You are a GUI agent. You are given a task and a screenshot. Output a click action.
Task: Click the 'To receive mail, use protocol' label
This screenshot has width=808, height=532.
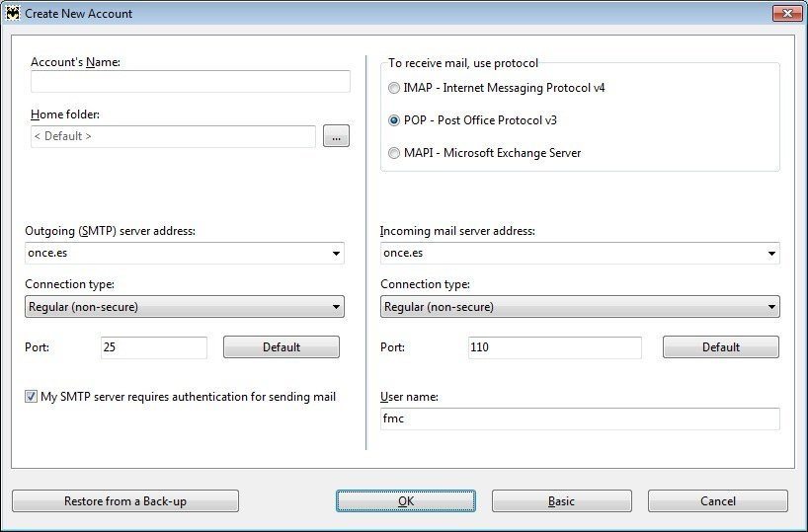(x=462, y=63)
